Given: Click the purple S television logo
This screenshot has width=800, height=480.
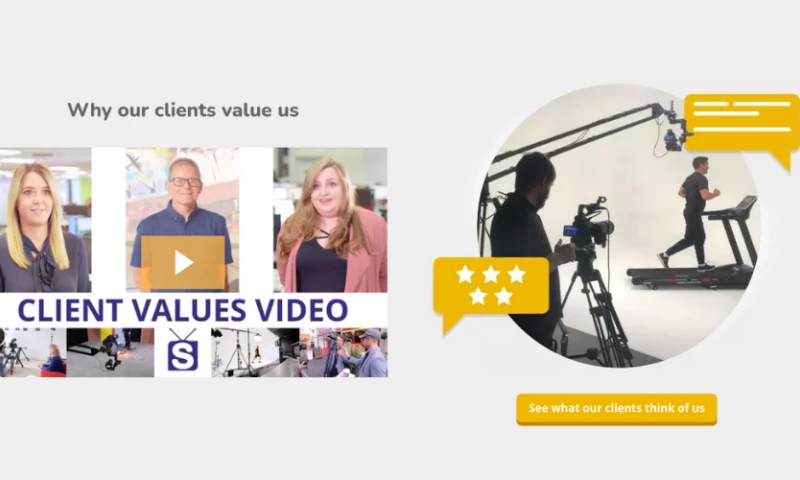Looking at the screenshot, I should point(182,351).
